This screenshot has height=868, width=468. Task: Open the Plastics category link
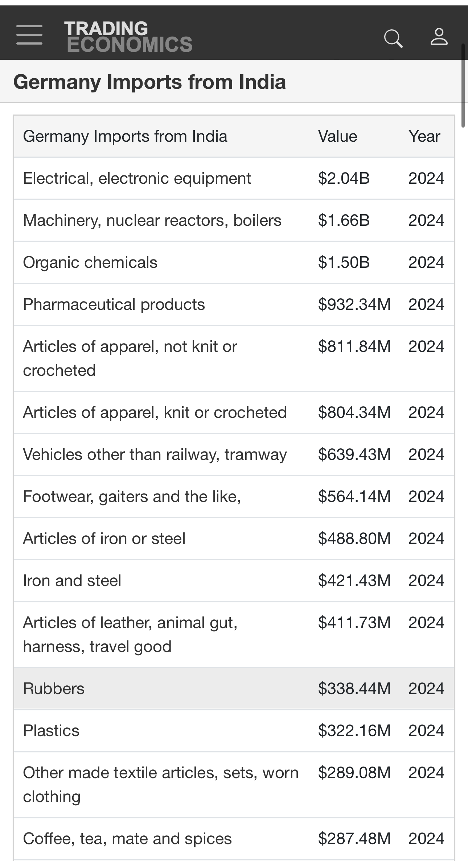click(51, 731)
